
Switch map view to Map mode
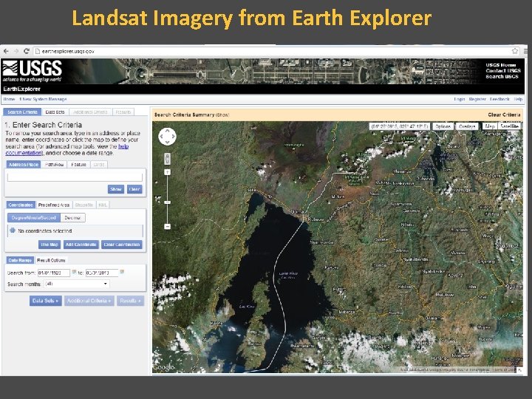[x=490, y=126]
